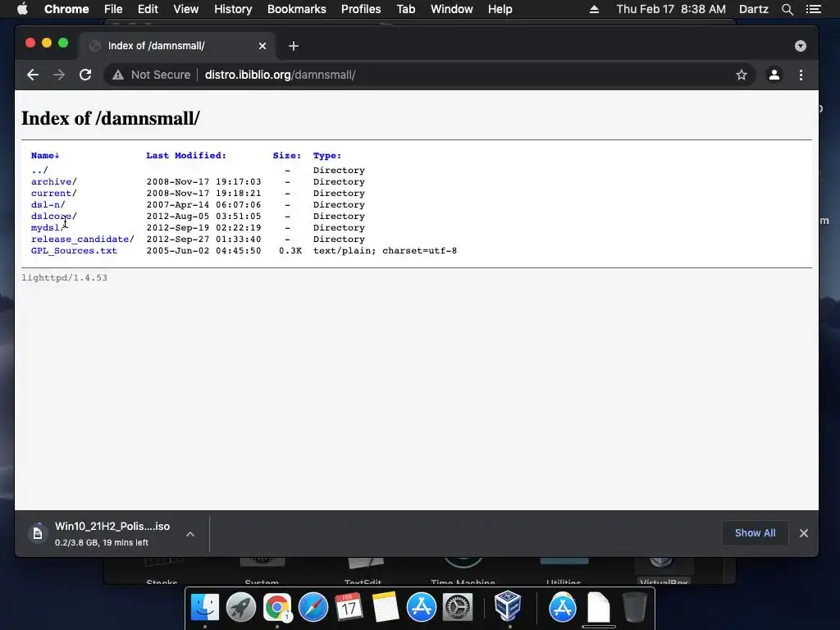840x630 pixels.
Task: Open System Preferences from the Dock
Action: (x=458, y=607)
